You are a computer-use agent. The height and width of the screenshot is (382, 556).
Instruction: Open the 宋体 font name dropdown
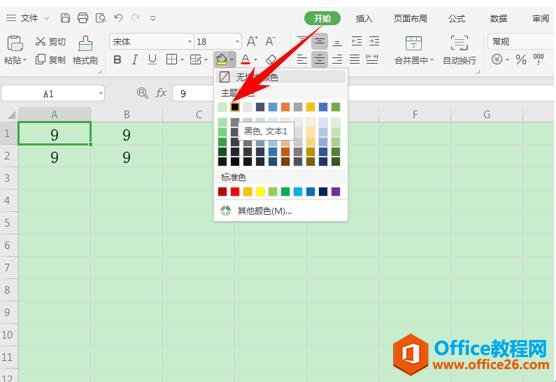(190, 42)
